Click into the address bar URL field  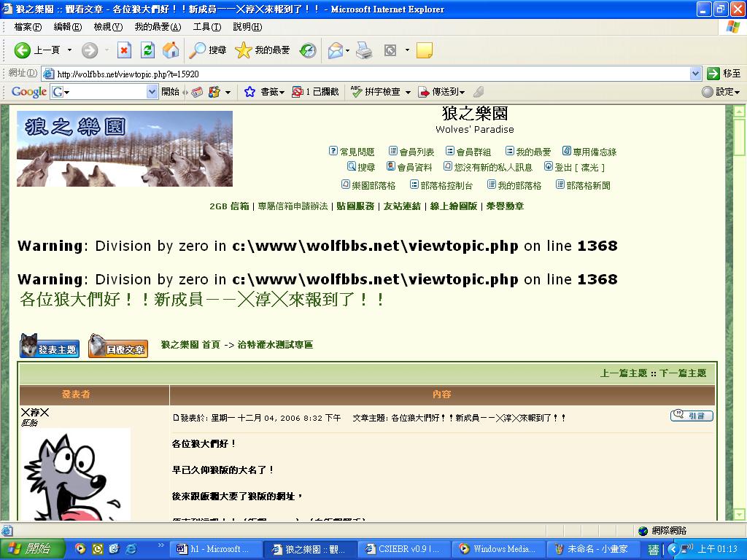[365, 74]
